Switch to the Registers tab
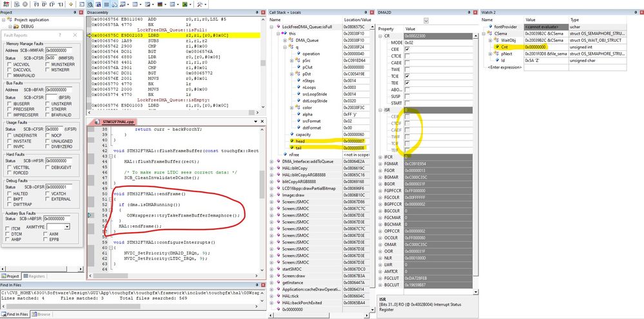The width and height of the screenshot is (644, 319). 34,276
